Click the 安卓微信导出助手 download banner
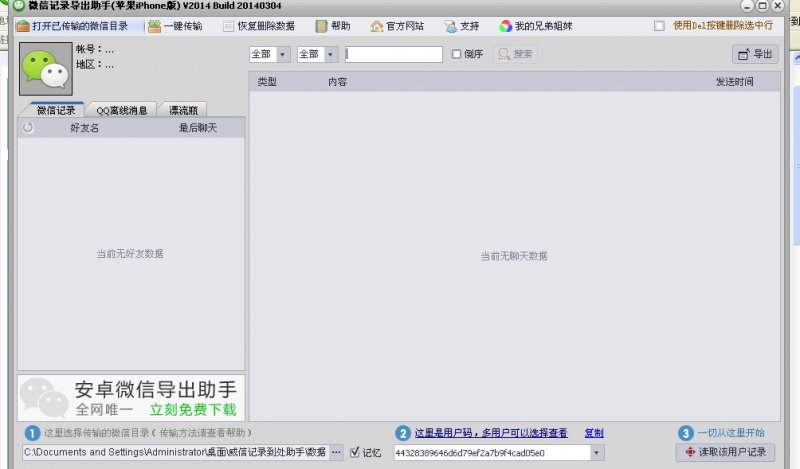The image size is (800, 469). click(131, 398)
